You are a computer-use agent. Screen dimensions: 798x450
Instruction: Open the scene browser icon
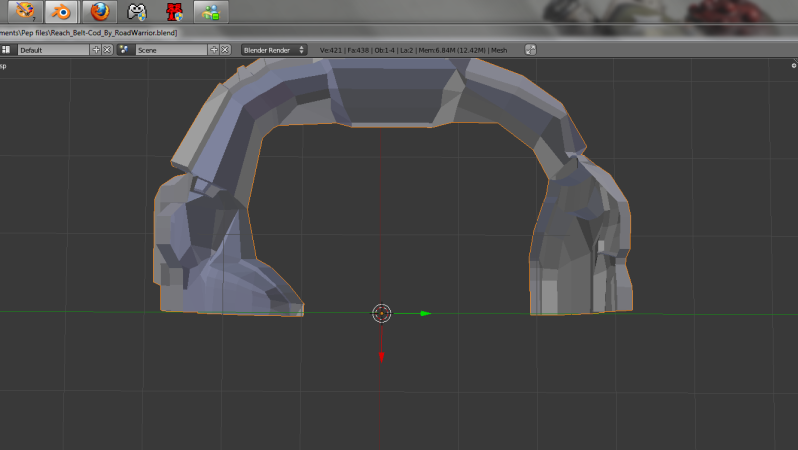click(x=124, y=50)
